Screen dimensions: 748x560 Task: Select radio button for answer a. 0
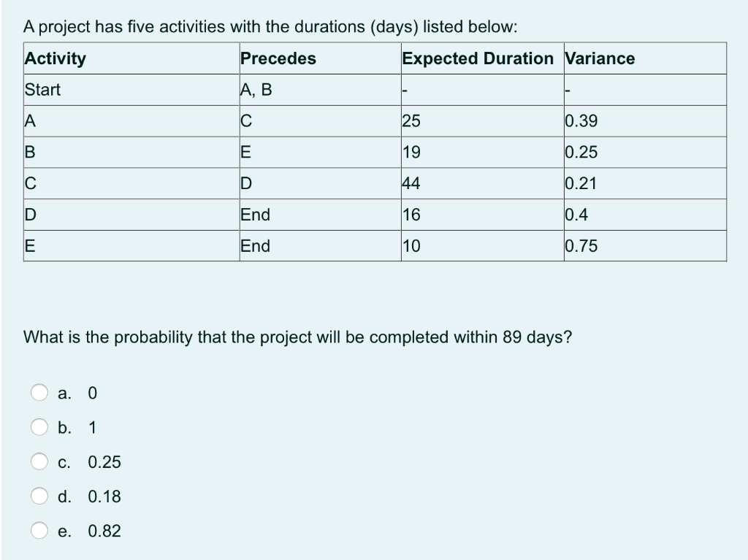coord(39,394)
